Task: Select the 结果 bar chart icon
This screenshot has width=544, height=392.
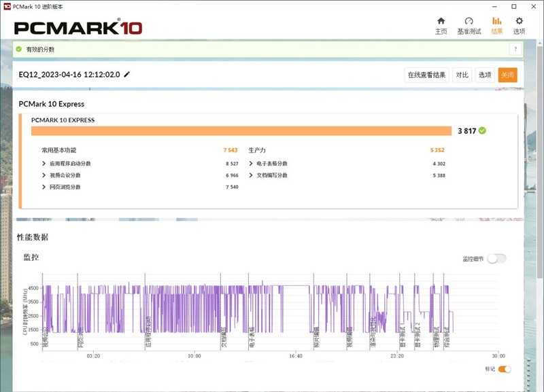Action: [496, 21]
